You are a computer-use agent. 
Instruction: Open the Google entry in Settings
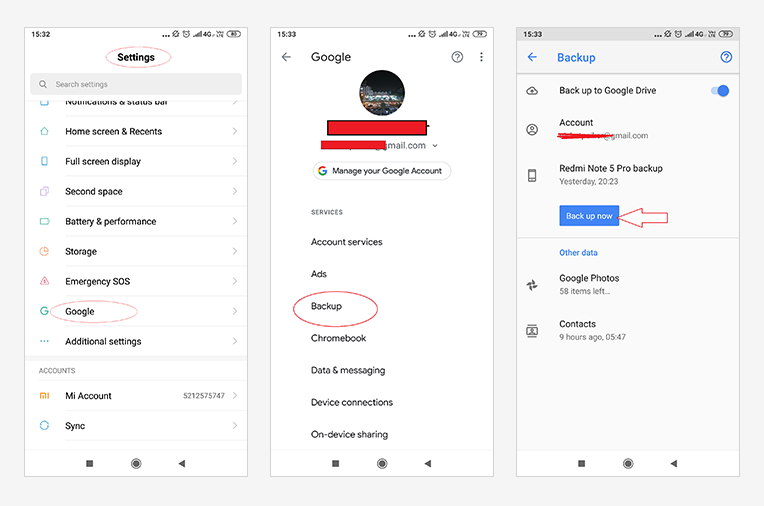point(136,311)
